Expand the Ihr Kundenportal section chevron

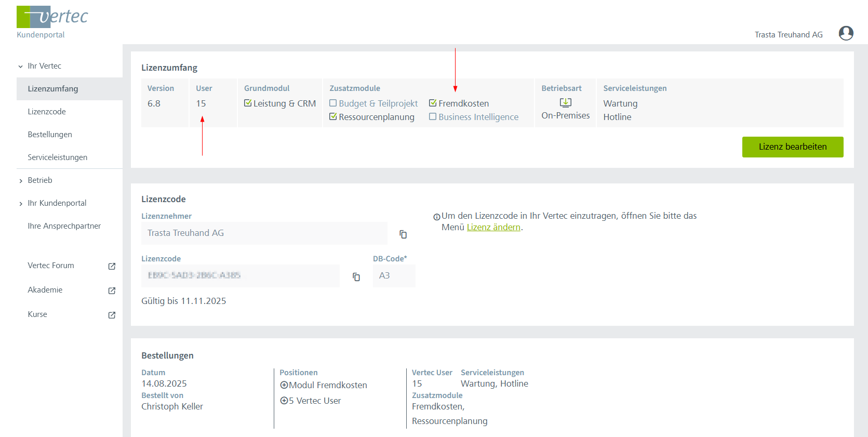point(21,204)
